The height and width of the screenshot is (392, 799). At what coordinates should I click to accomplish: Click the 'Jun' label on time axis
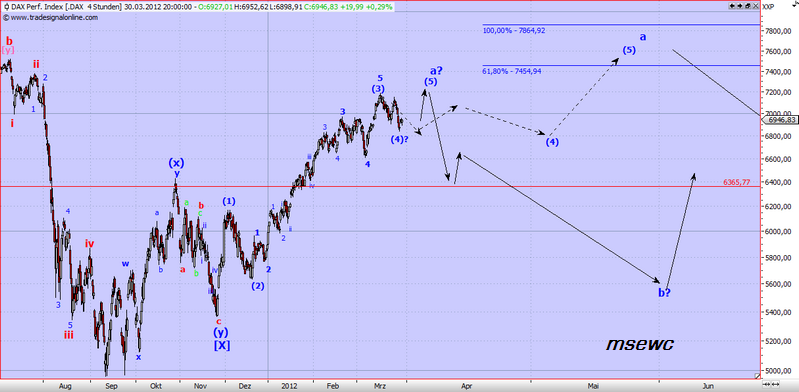click(708, 387)
